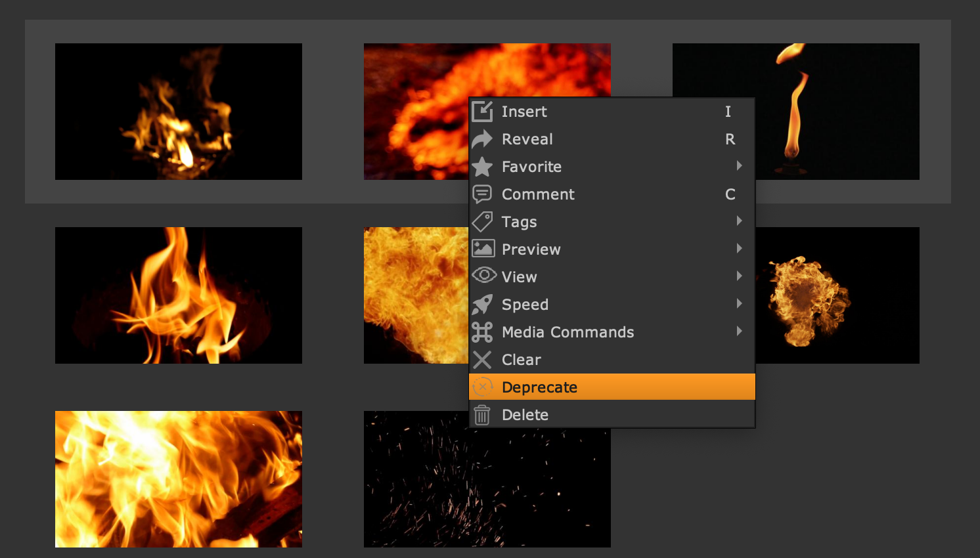Click the Tags label icon
Image resolution: width=980 pixels, height=558 pixels.
[482, 222]
